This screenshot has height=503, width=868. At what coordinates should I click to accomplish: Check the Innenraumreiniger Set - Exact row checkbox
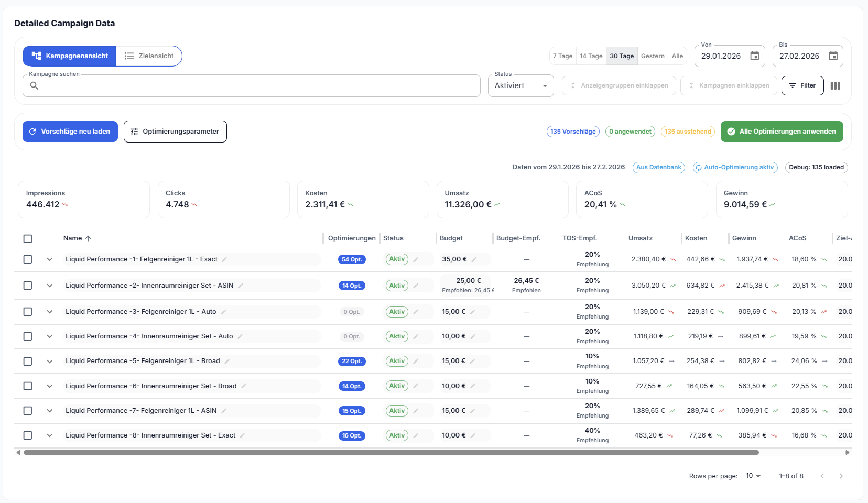point(28,435)
